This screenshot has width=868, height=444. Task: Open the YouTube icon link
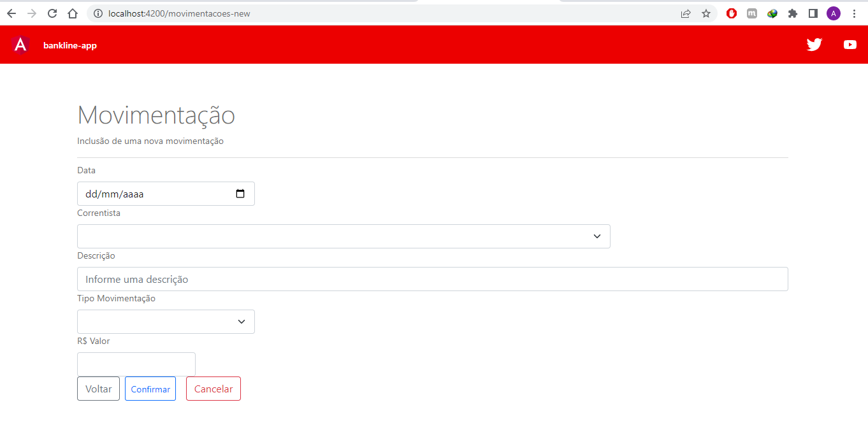pos(850,45)
